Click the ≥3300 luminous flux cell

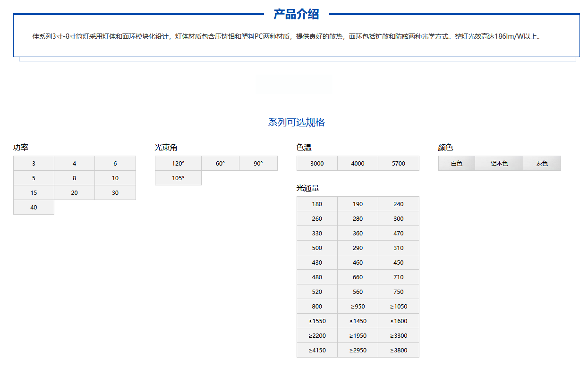[399, 335]
